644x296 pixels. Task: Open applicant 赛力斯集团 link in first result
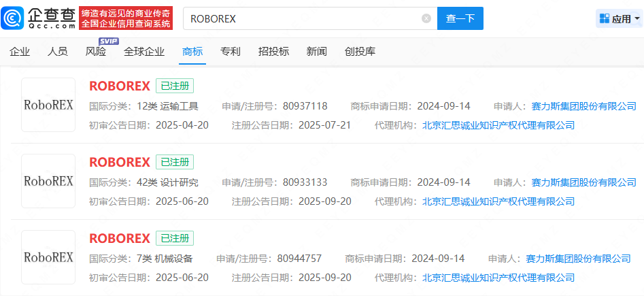point(583,106)
